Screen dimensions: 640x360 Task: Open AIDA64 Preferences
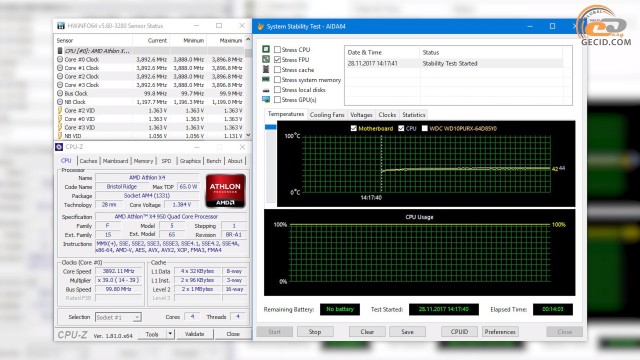(500, 332)
